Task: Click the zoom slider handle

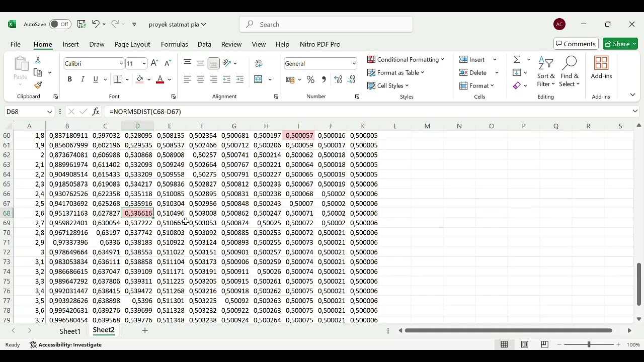Action: (x=589, y=344)
